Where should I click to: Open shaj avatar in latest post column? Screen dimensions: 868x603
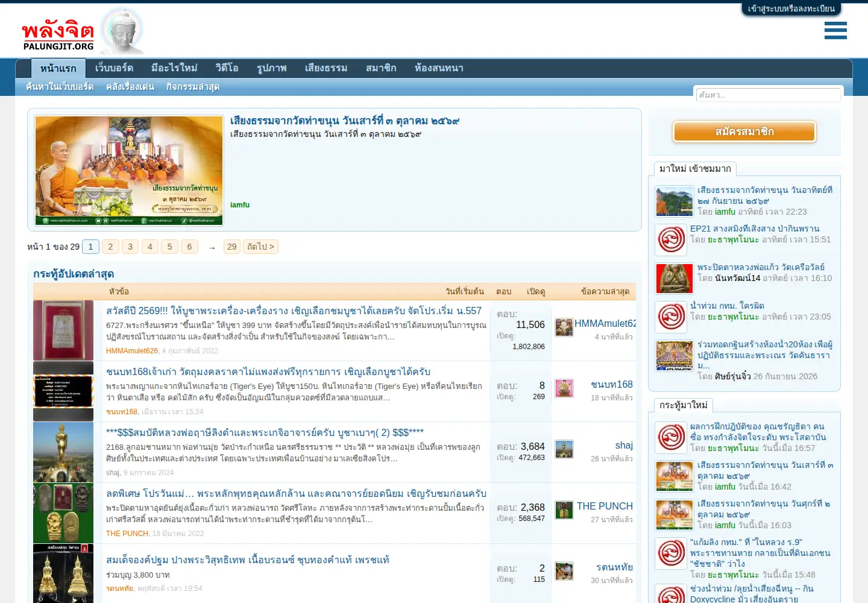pos(564,449)
